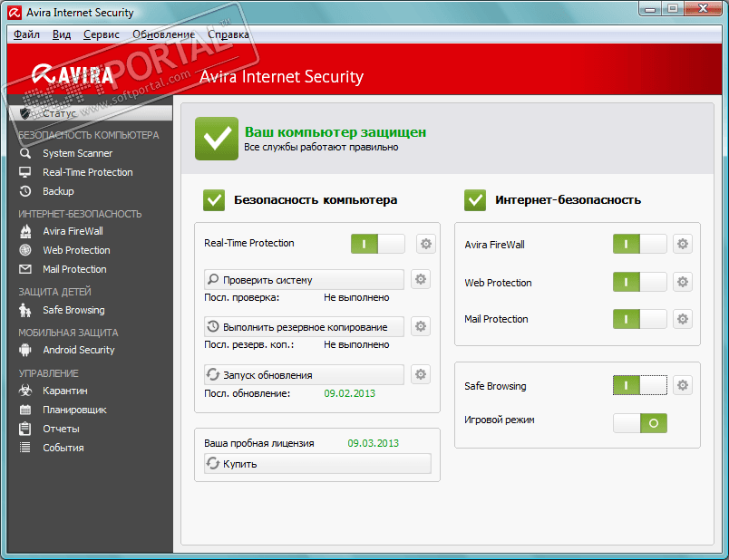Select the Статус sidebar item
The height and width of the screenshot is (560, 729).
(x=90, y=113)
